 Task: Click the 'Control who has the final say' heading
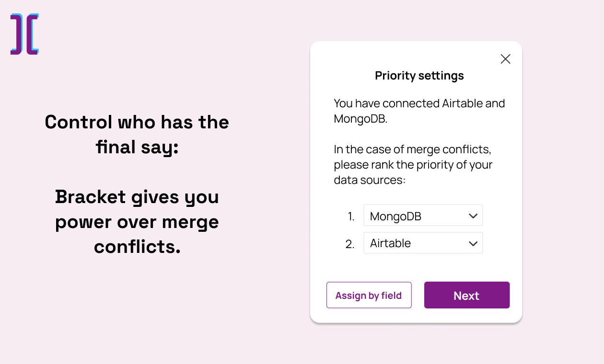[137, 134]
